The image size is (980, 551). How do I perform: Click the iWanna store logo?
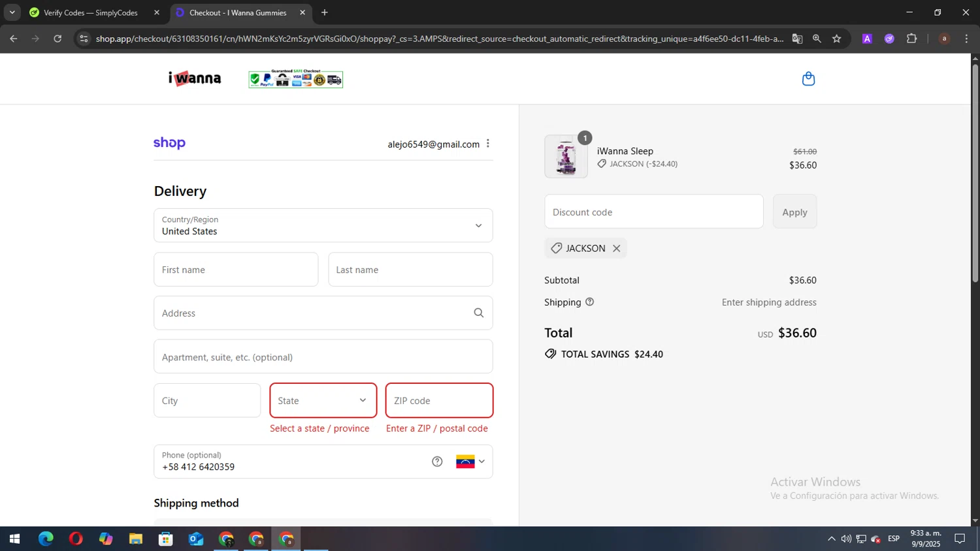pyautogui.click(x=195, y=78)
